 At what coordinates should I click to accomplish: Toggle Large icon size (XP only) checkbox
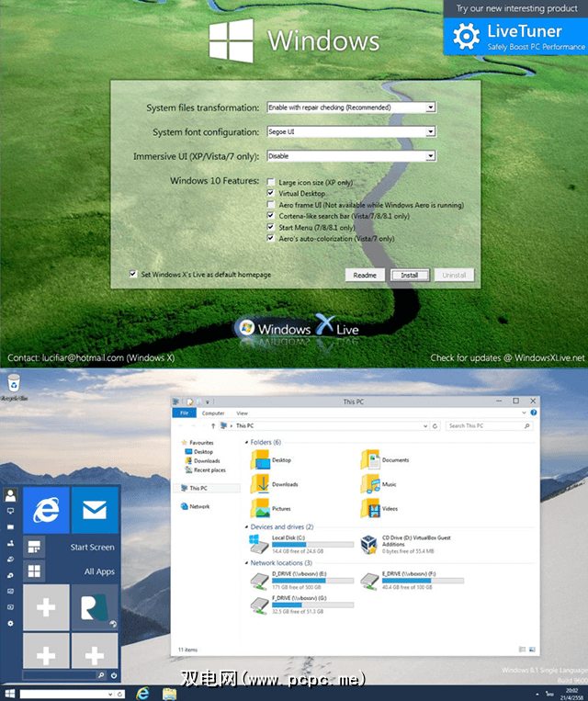coord(270,182)
